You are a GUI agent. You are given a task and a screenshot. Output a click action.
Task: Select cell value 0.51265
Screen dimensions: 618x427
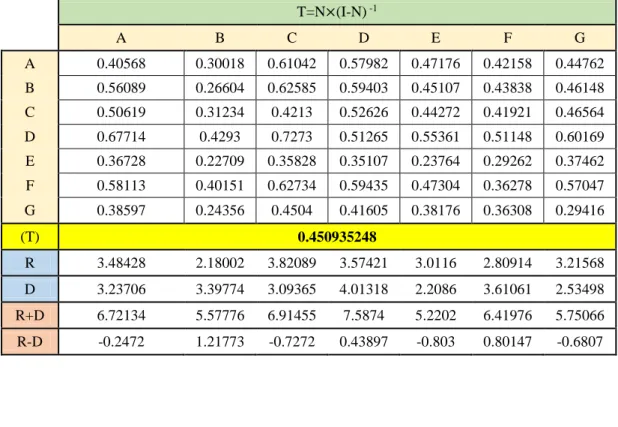pos(364,137)
